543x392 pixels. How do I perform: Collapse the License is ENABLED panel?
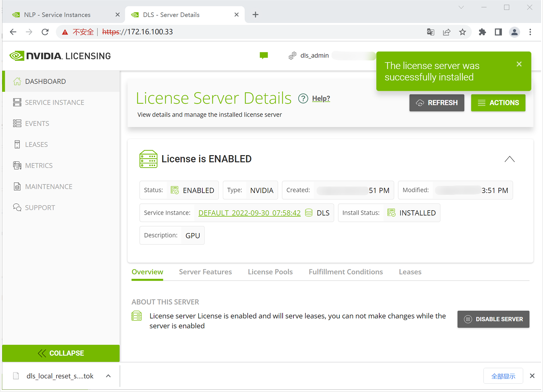[x=509, y=159]
